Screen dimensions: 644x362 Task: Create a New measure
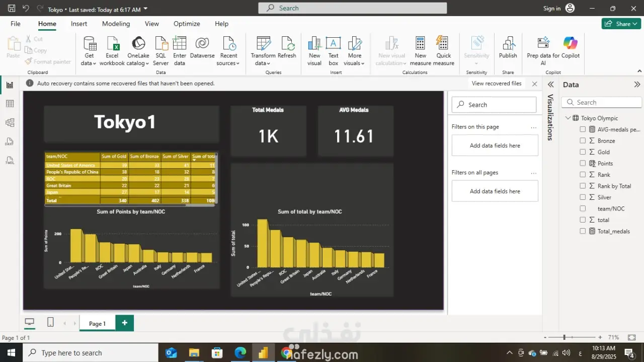(x=421, y=51)
